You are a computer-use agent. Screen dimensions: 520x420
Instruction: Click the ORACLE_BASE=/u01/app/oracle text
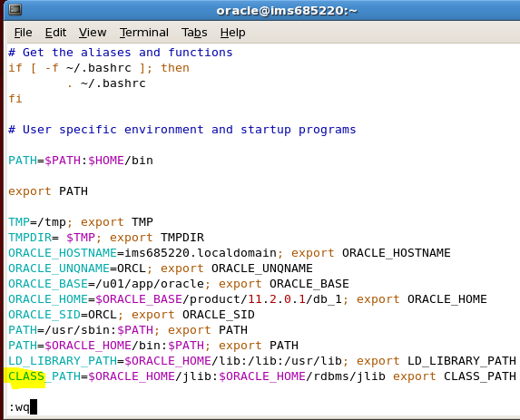click(106, 284)
